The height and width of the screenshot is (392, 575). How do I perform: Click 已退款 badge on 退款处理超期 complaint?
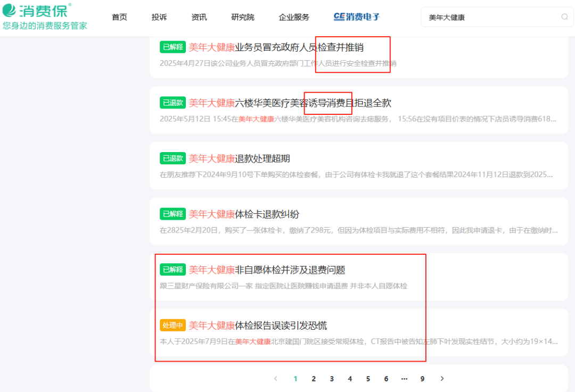coord(172,159)
